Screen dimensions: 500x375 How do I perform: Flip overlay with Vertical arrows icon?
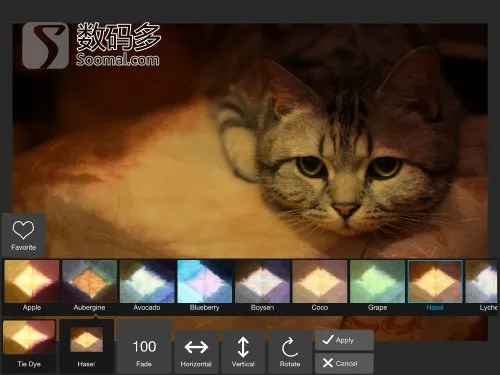coord(243,351)
